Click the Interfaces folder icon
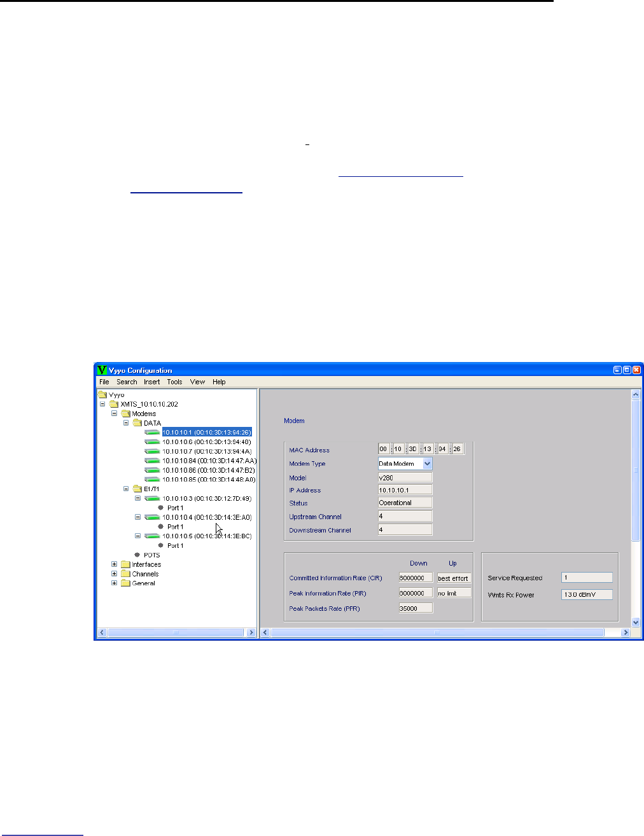This screenshot has width=644, height=836. coord(125,564)
